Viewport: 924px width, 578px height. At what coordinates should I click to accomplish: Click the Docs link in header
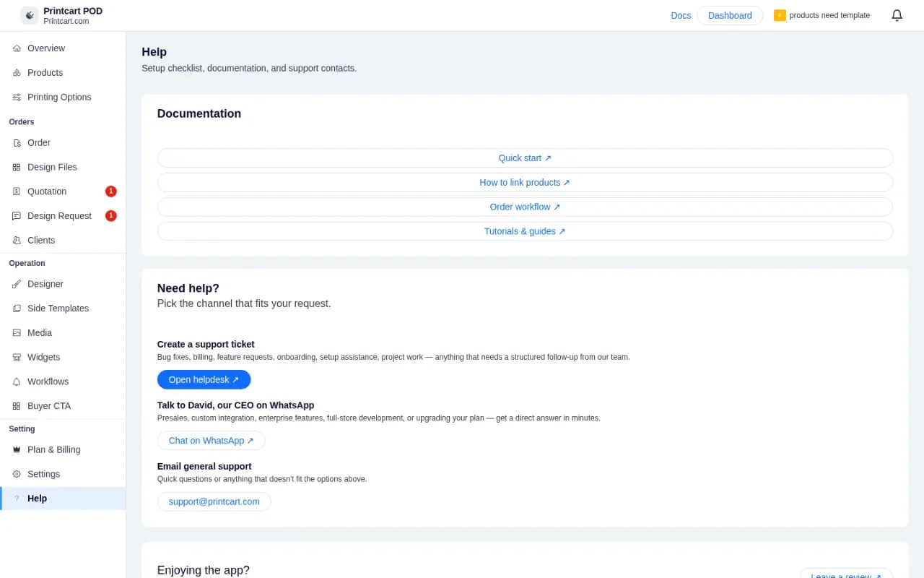click(681, 16)
